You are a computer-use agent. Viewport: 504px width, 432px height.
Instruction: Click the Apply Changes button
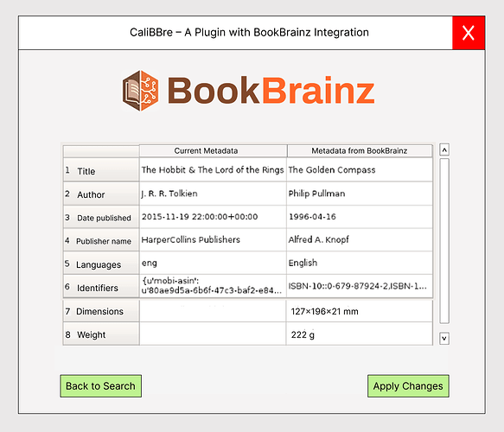(x=408, y=385)
